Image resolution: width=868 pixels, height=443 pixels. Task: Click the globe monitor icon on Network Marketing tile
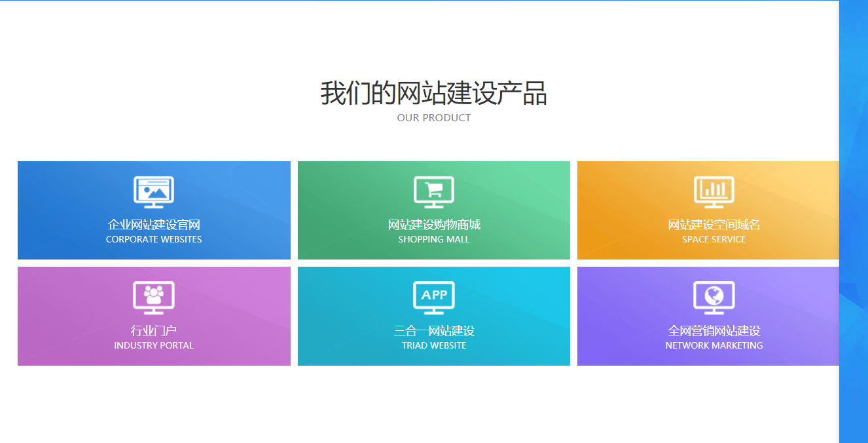click(x=713, y=297)
